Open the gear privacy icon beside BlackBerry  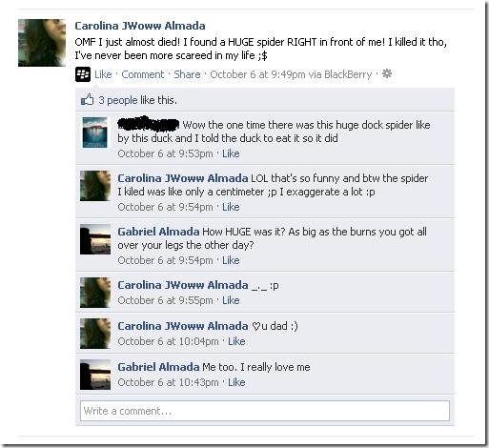[387, 73]
